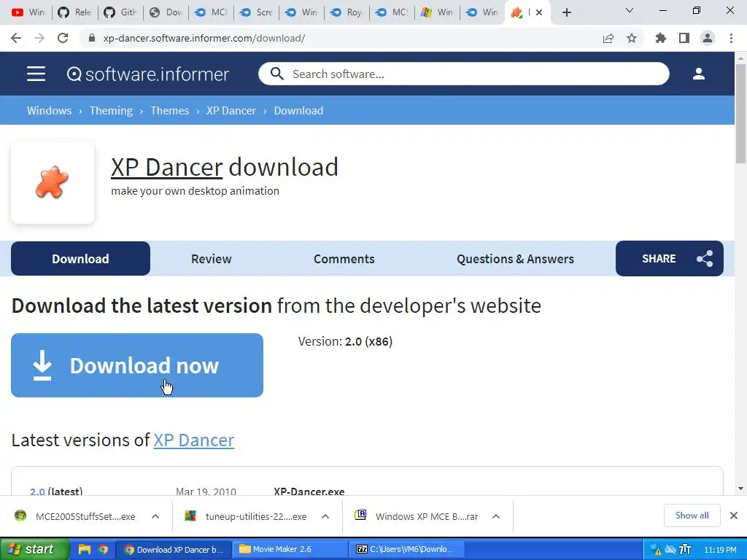
Task: Click the browser Back arrow
Action: [x=16, y=38]
